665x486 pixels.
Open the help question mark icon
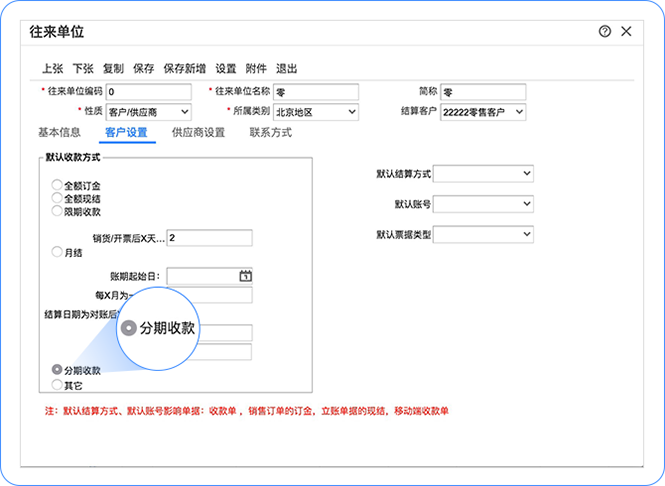tap(605, 31)
